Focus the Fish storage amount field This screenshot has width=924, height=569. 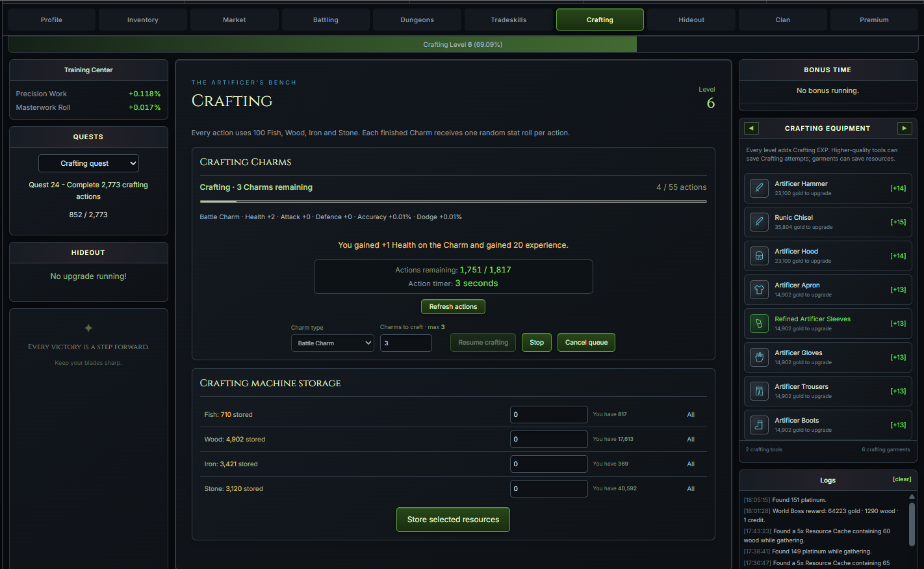(x=549, y=414)
